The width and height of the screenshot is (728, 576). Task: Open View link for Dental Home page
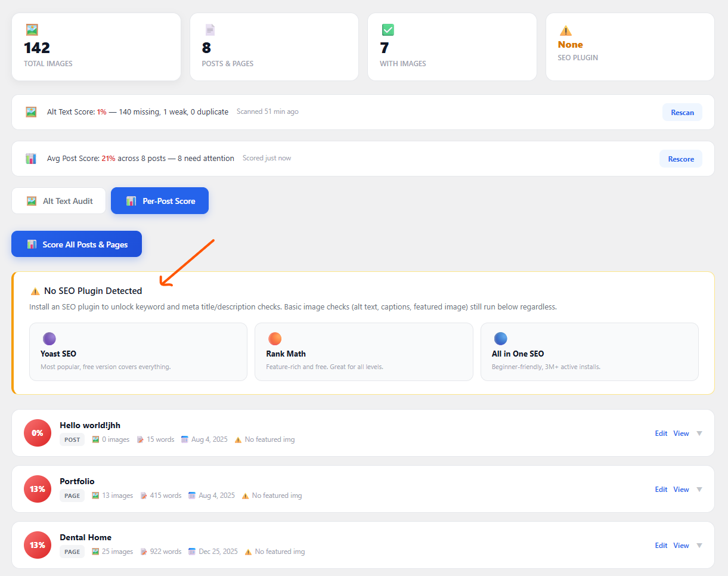click(x=681, y=546)
